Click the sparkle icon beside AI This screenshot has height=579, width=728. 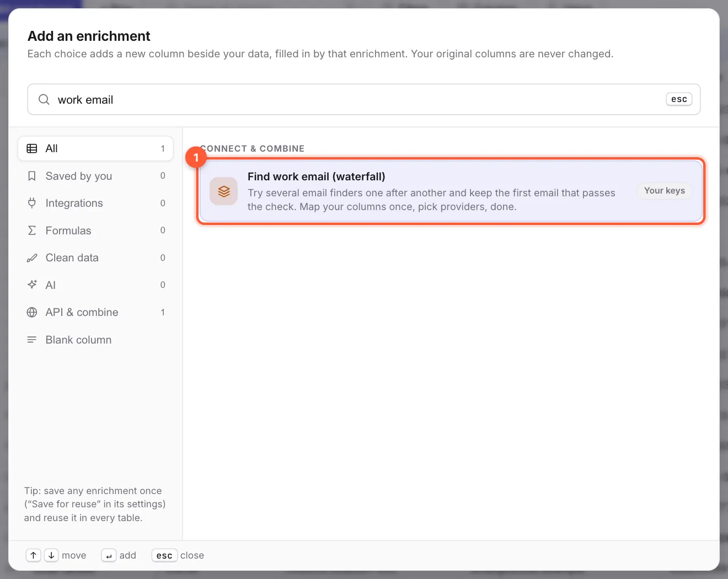tap(32, 285)
